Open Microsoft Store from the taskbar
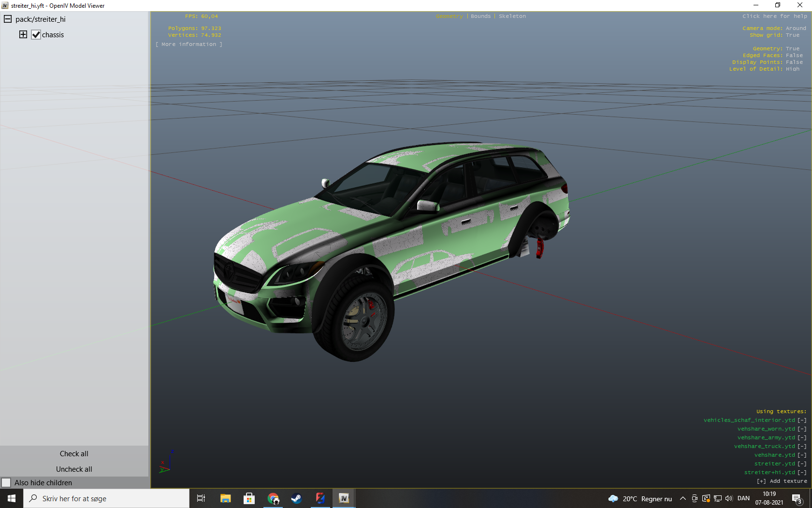 [x=249, y=498]
